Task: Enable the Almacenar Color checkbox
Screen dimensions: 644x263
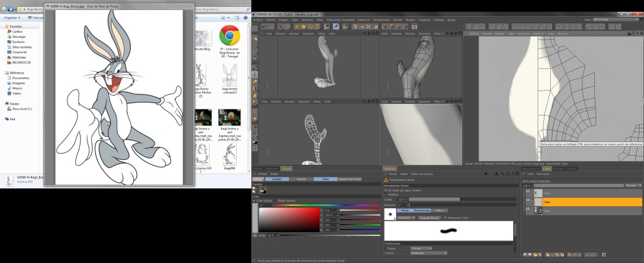Action: (x=445, y=218)
